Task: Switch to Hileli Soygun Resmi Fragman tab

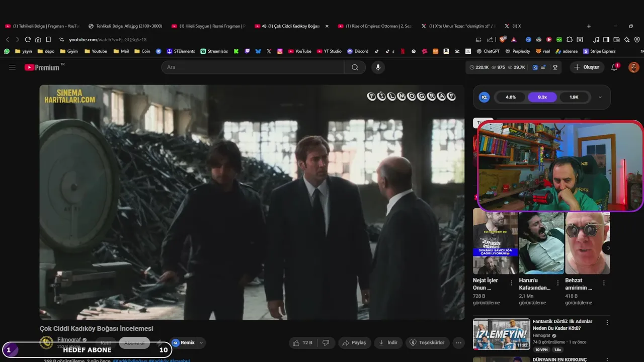Action: coord(209,26)
